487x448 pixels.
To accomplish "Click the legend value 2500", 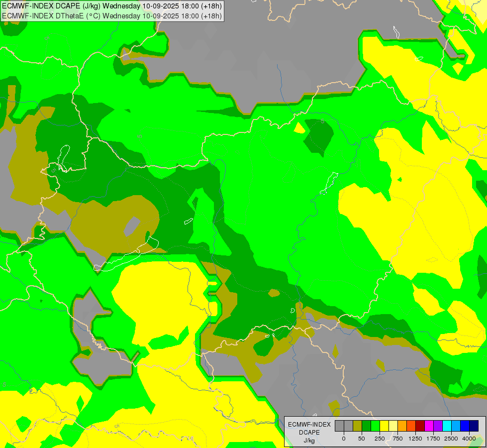I will (451, 439).
